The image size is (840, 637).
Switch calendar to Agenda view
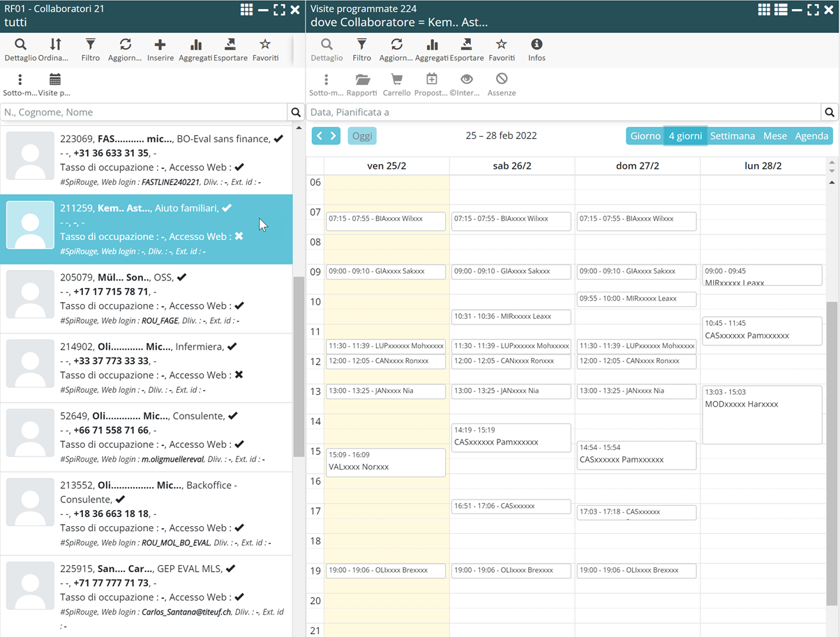(x=811, y=136)
